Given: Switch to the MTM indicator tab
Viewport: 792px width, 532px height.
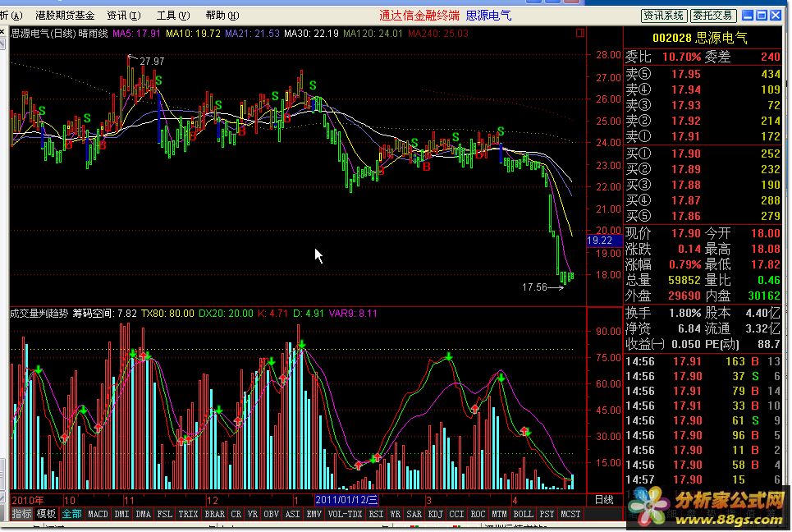Looking at the screenshot, I should pos(499,514).
